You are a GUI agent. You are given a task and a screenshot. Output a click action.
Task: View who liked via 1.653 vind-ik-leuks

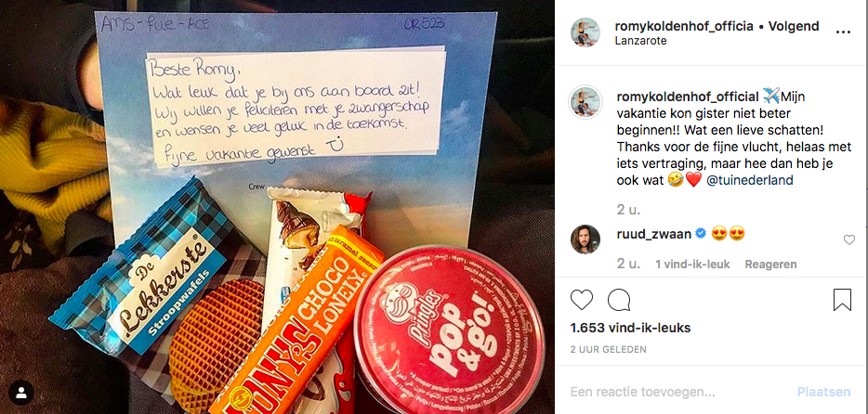pos(630,328)
